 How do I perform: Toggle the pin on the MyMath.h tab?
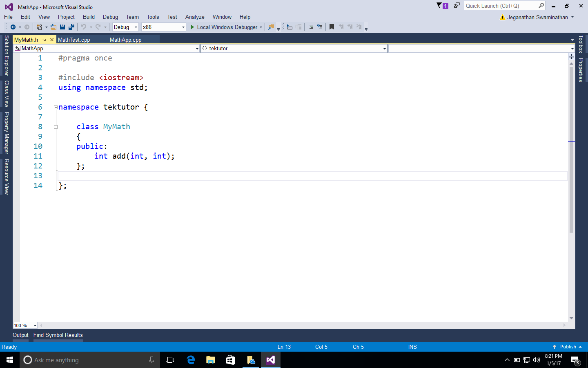[x=45, y=40]
